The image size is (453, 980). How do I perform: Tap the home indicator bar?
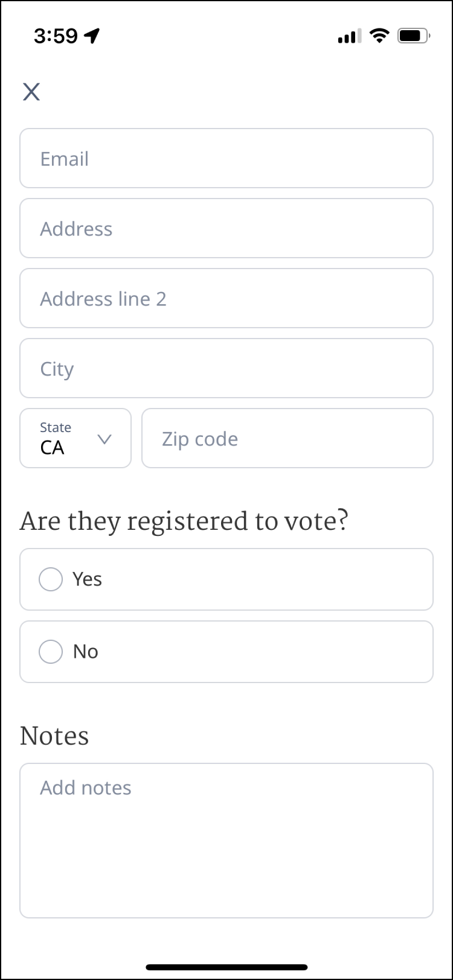(226, 967)
